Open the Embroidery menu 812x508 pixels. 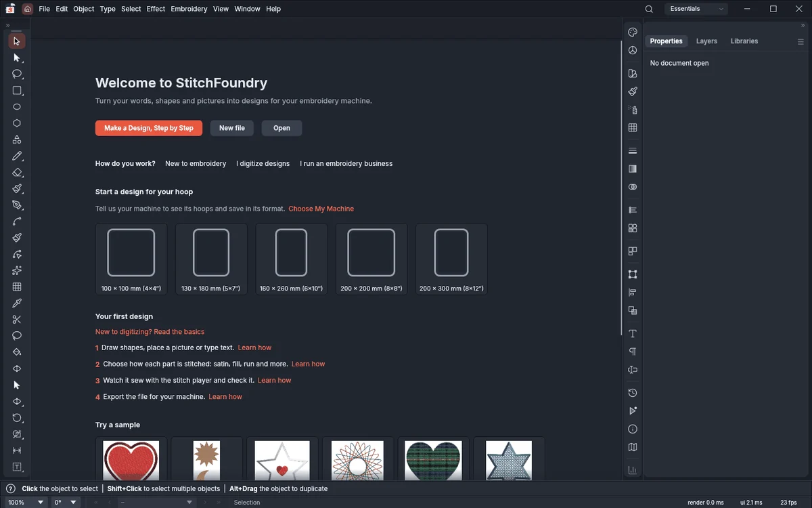click(x=189, y=9)
